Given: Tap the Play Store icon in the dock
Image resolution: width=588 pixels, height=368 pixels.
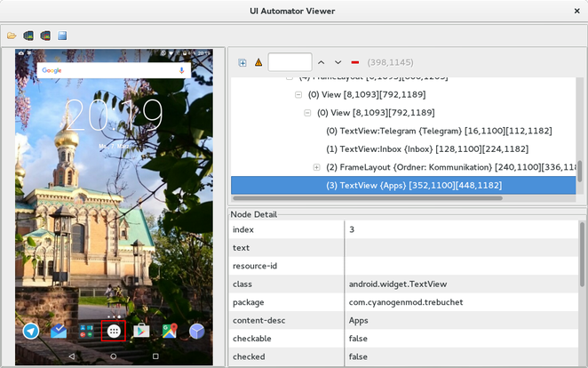Looking at the screenshot, I should click(141, 331).
